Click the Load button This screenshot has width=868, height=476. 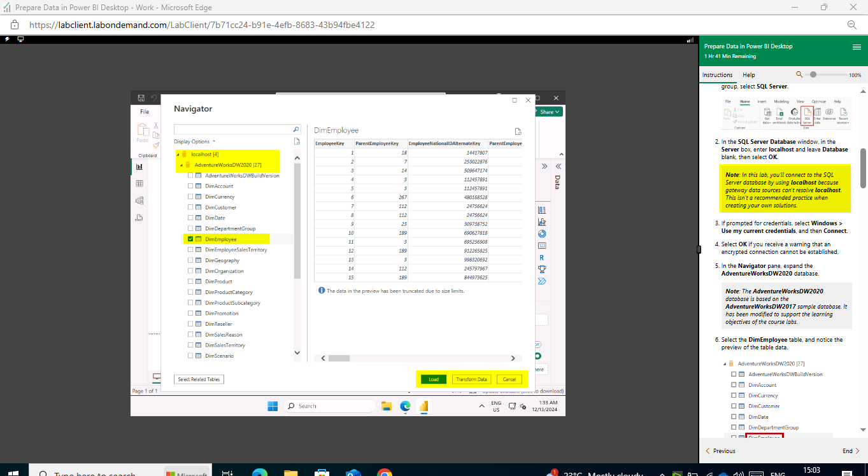pos(433,379)
